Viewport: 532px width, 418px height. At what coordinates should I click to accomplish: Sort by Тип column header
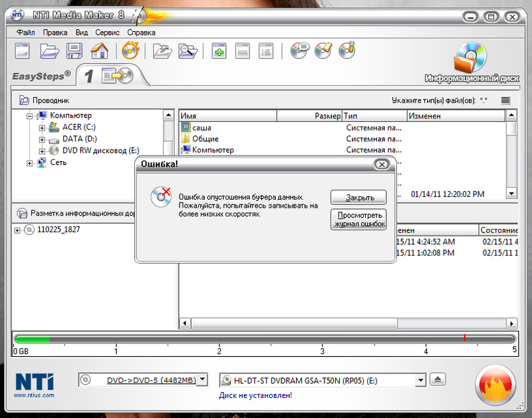click(x=374, y=116)
